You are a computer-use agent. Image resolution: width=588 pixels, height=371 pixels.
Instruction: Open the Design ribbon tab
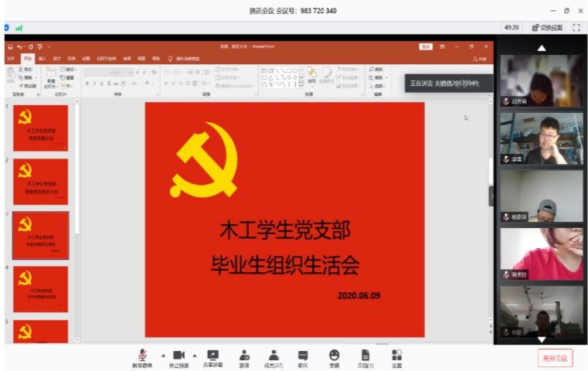point(57,59)
